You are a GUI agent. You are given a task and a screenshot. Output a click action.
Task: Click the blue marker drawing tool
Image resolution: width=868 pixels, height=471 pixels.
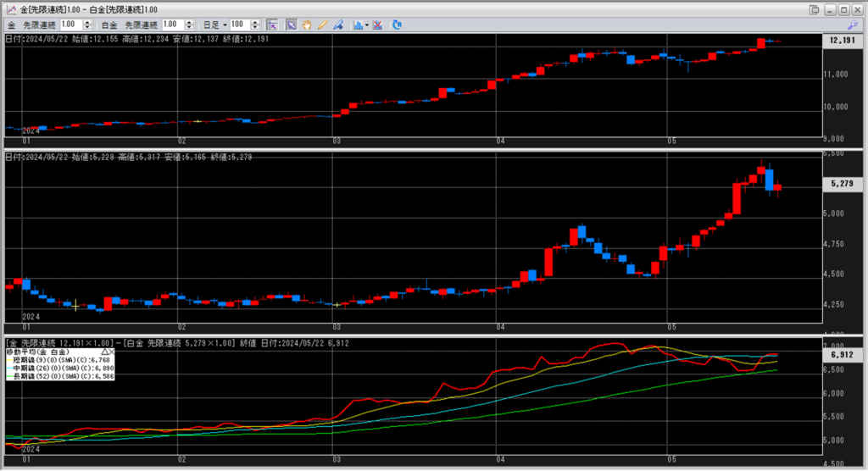tap(337, 25)
